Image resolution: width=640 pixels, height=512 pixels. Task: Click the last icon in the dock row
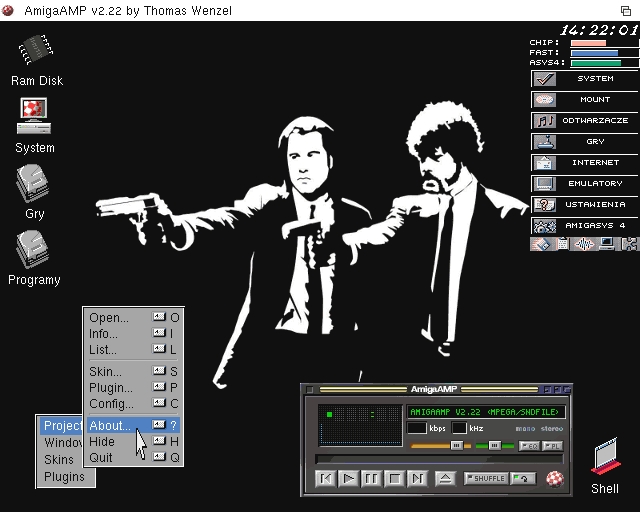629,244
